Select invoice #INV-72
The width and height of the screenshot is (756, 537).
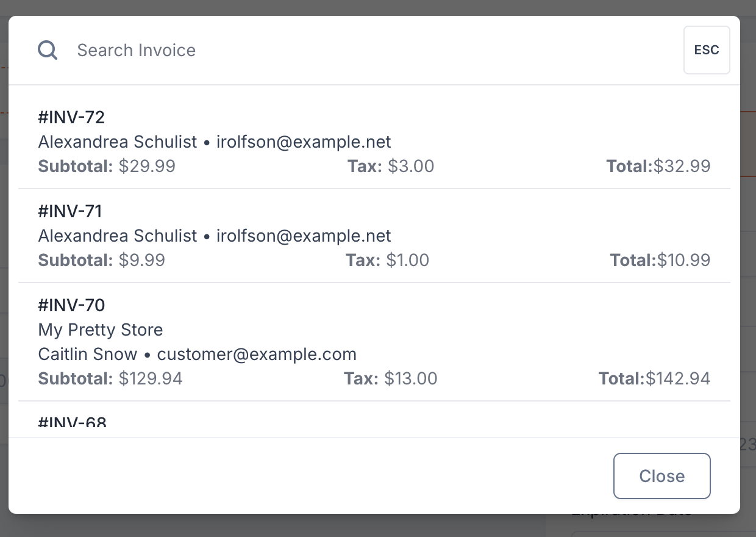coord(374,142)
